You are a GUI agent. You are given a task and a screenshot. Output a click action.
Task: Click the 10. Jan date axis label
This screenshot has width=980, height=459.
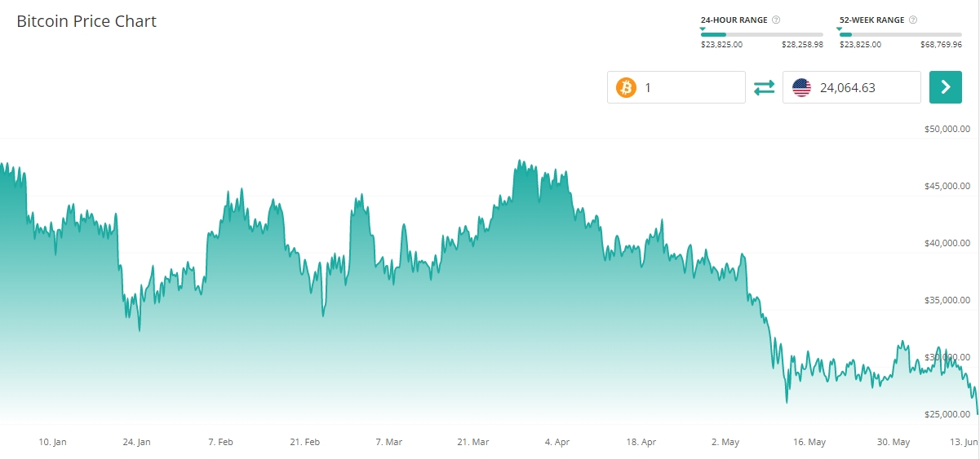pyautogui.click(x=53, y=442)
